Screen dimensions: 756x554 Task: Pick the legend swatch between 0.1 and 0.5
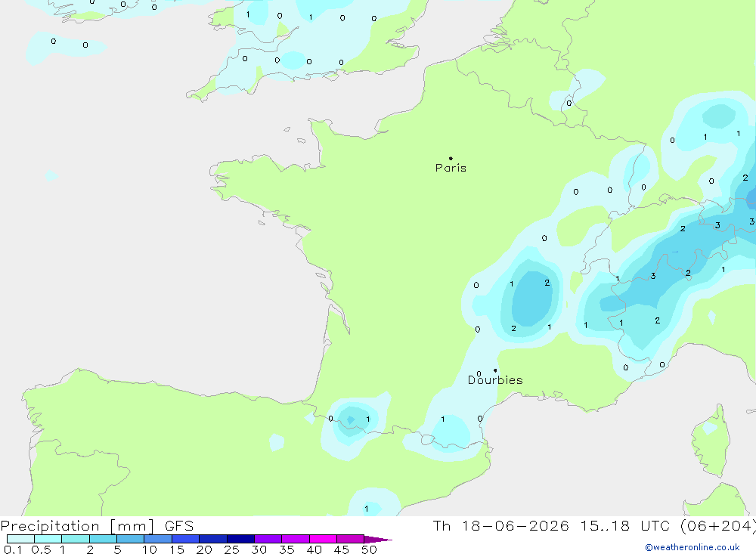20,539
